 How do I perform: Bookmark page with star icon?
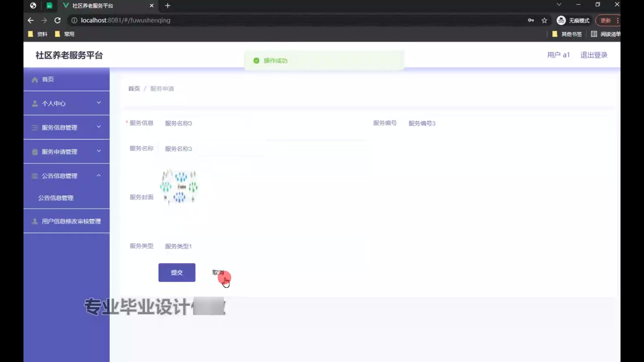(544, 20)
